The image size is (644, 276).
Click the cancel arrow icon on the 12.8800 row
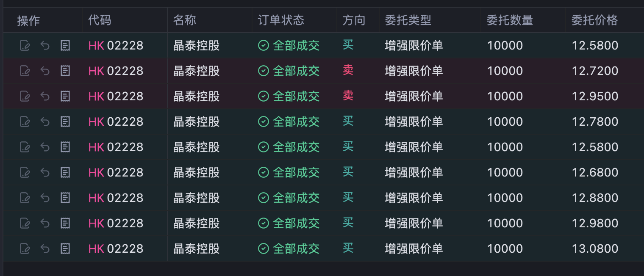click(x=45, y=198)
